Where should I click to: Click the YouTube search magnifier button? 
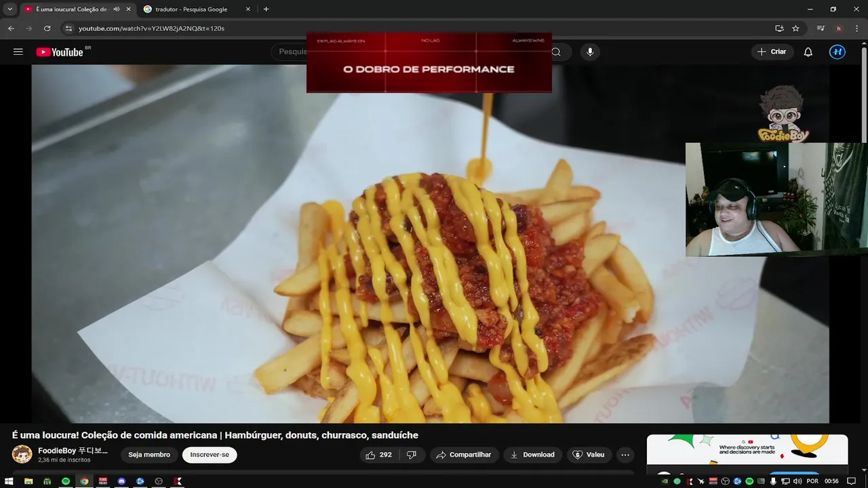coord(556,52)
